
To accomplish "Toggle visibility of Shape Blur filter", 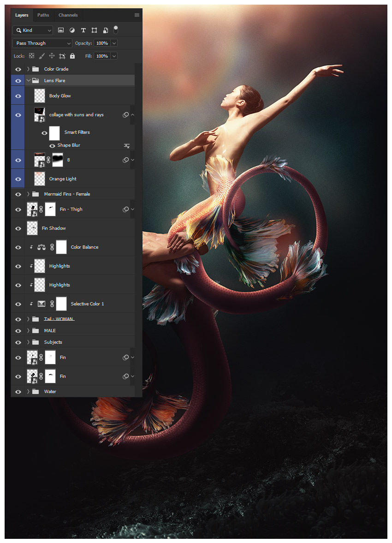I will [x=52, y=146].
